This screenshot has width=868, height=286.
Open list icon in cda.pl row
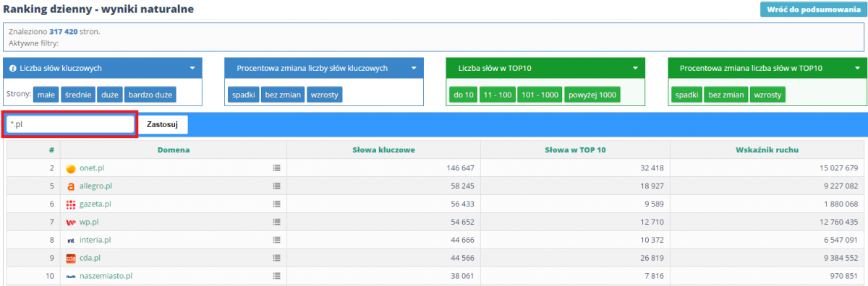tap(276, 259)
